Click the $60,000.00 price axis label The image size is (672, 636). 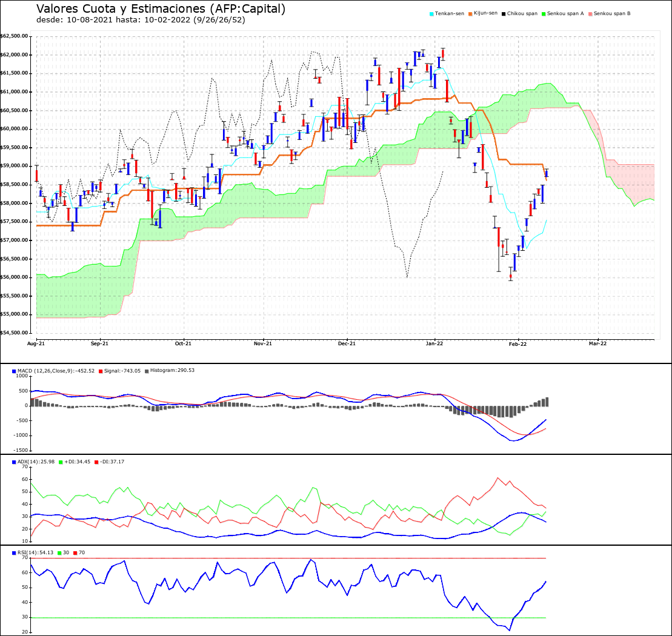(x=14, y=129)
